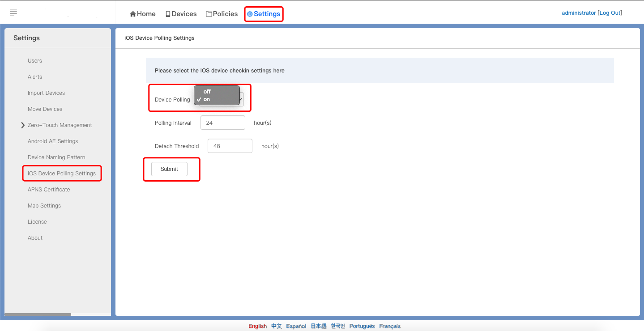Viewport: 644px width, 331px height.
Task: Open the Home tab
Action: coord(143,14)
